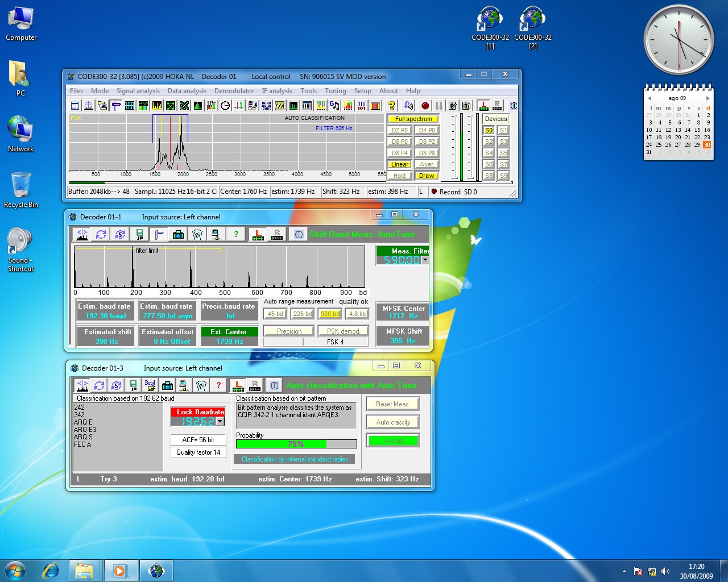Click the round power icon in Decoder 01-1 toolbar
This screenshot has width=728, height=582.
pyautogui.click(x=299, y=234)
